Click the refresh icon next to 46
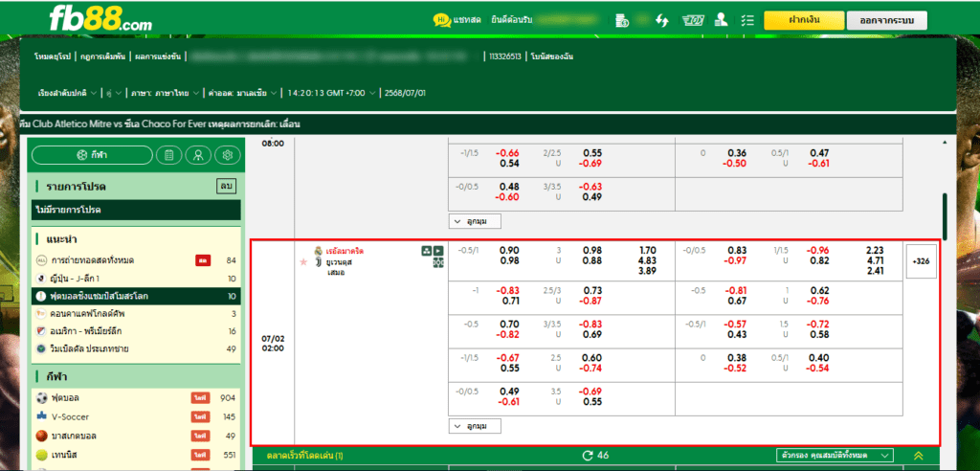The width and height of the screenshot is (980, 471). point(587,456)
